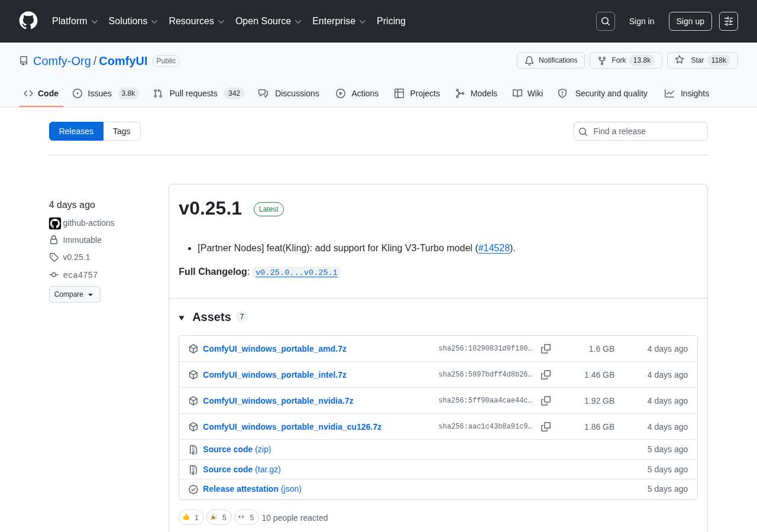Viewport: 757px width, 532px height.
Task: Click the commit icon beside eca4757
Action: [x=54, y=275]
